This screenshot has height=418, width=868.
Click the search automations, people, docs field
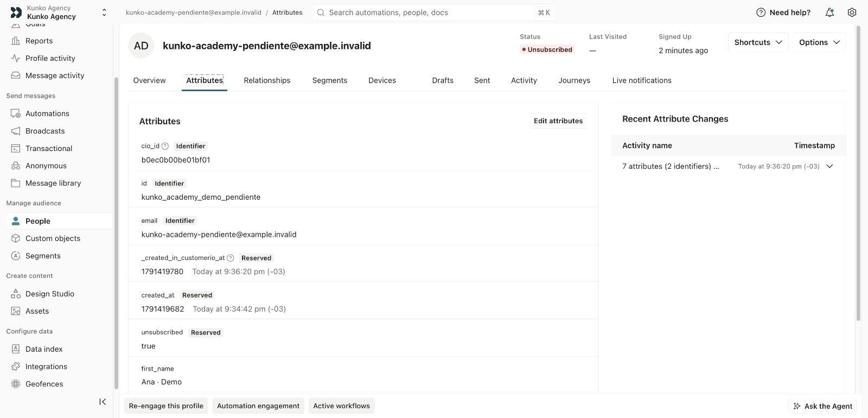point(433,12)
